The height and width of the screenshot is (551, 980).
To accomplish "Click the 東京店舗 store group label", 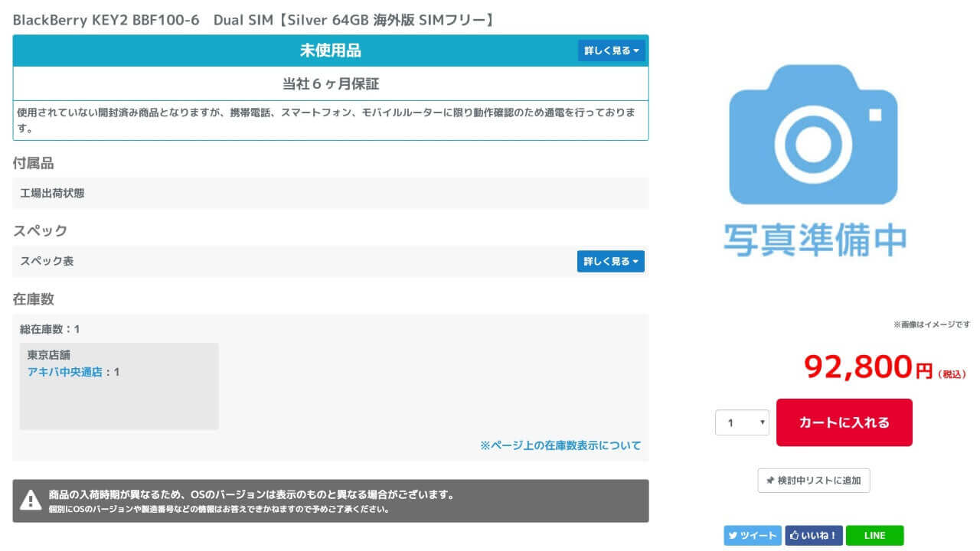I will coord(48,355).
